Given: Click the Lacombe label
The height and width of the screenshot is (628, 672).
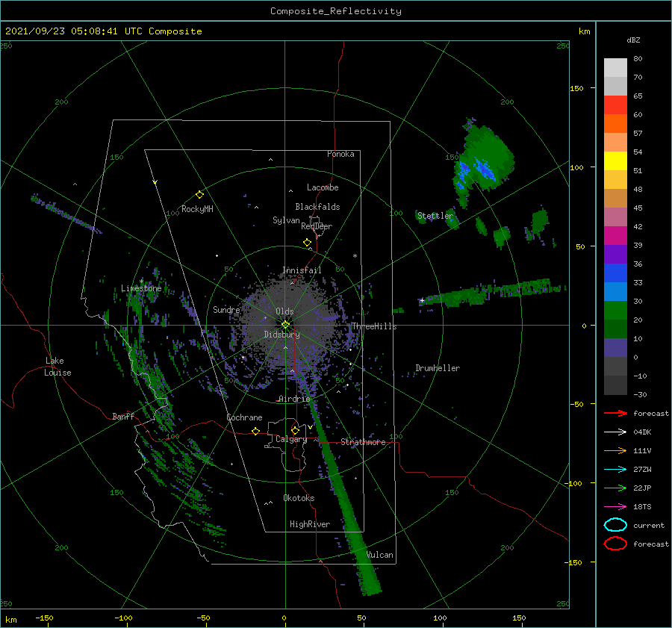Looking at the screenshot, I should 323,187.
